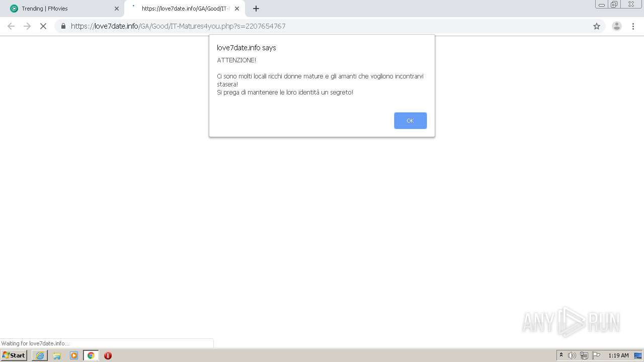This screenshot has width=644, height=362.
Task: Click the address bar URL
Action: click(x=178, y=26)
